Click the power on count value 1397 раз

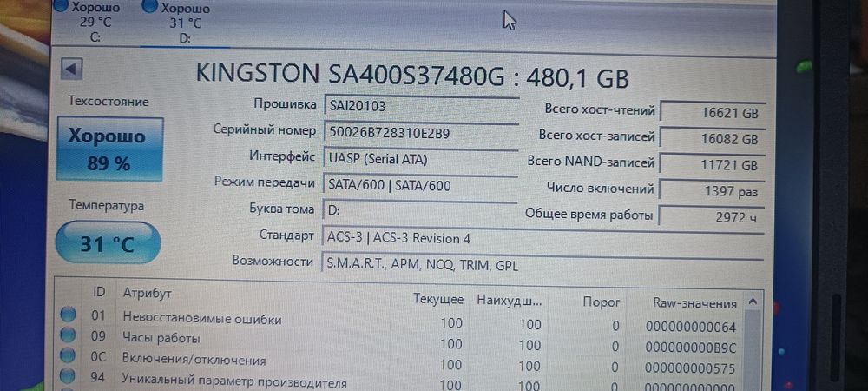coord(713,191)
